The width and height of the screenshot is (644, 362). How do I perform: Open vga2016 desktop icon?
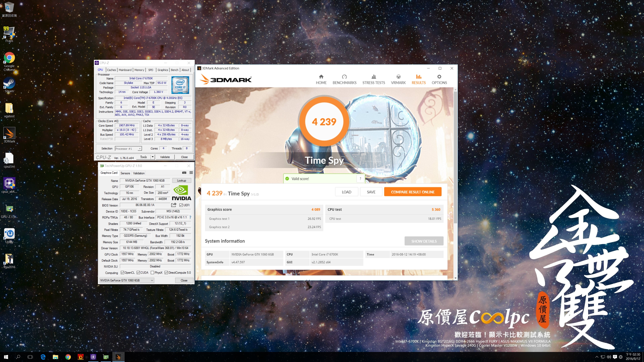click(x=9, y=261)
